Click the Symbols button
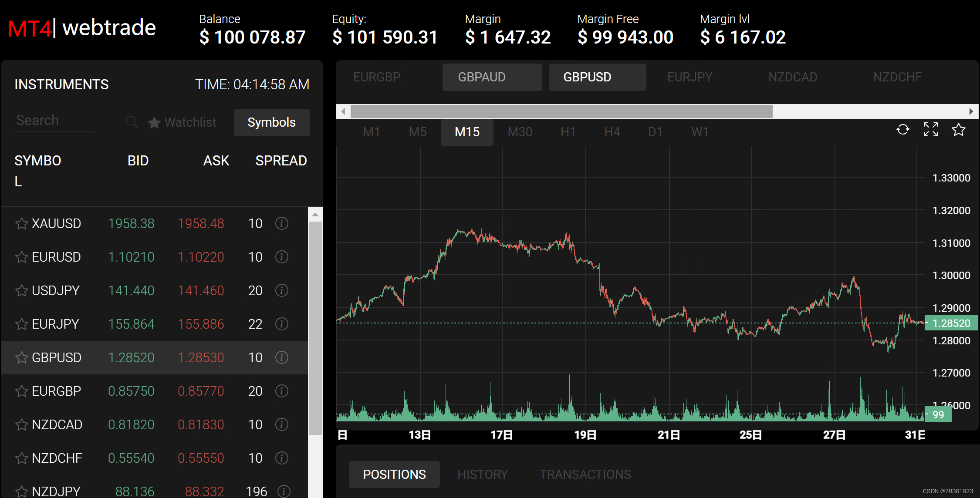The height and width of the screenshot is (498, 980). pyautogui.click(x=271, y=122)
